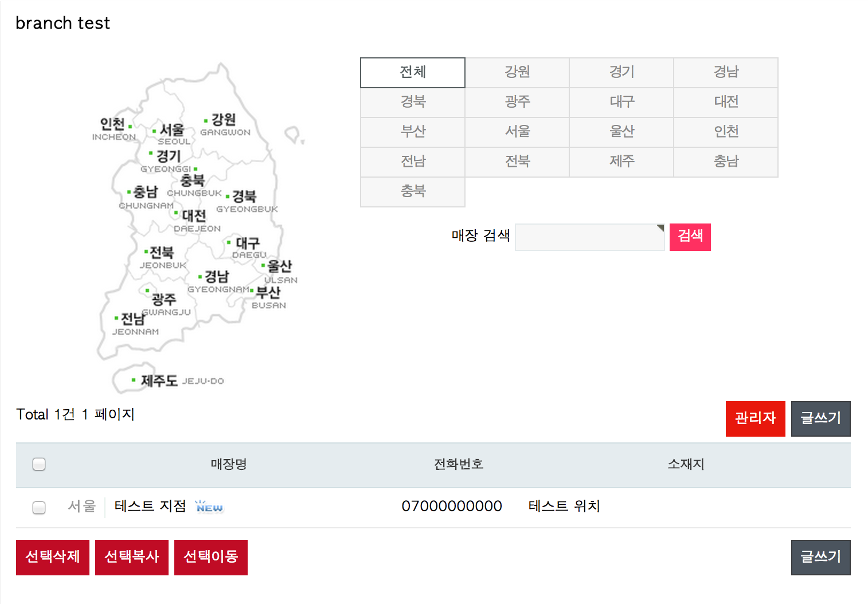This screenshot has width=868, height=604.
Task: Click Busan (부산) label on the map
Action: point(268,293)
